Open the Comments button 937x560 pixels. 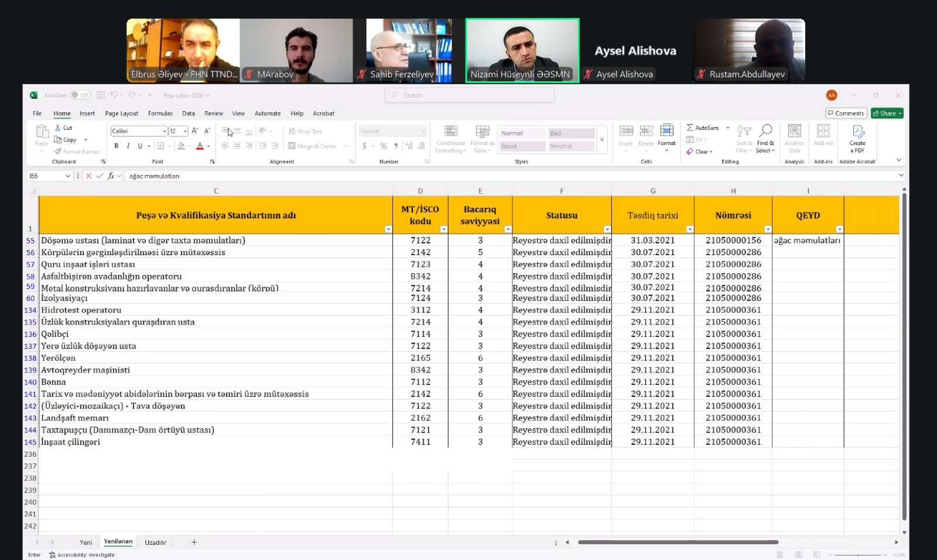coord(846,114)
